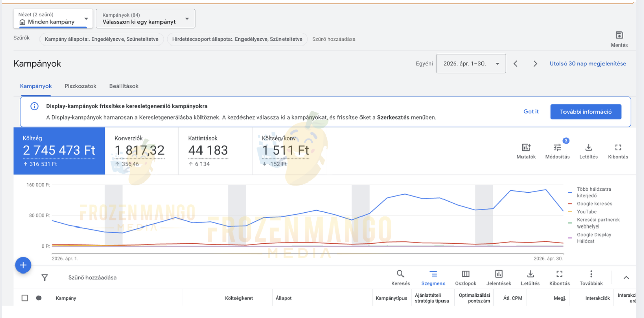
Task: Click the További információ button
Action: click(586, 112)
